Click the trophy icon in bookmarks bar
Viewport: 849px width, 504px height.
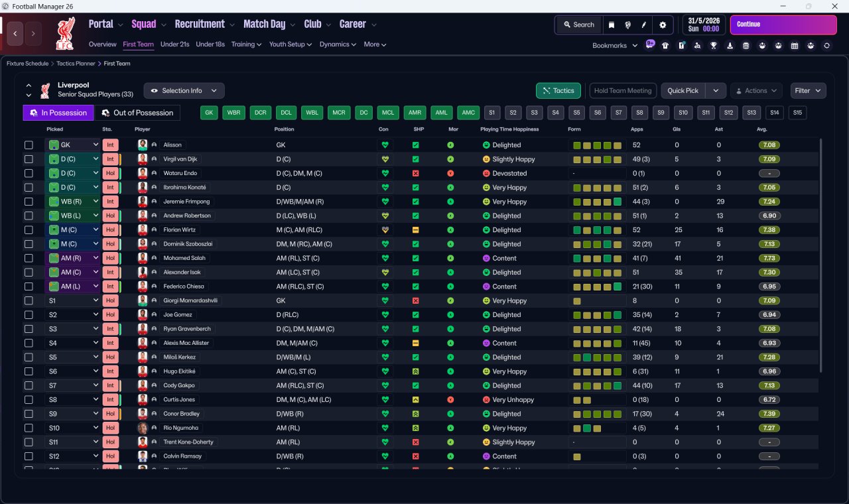pos(714,45)
